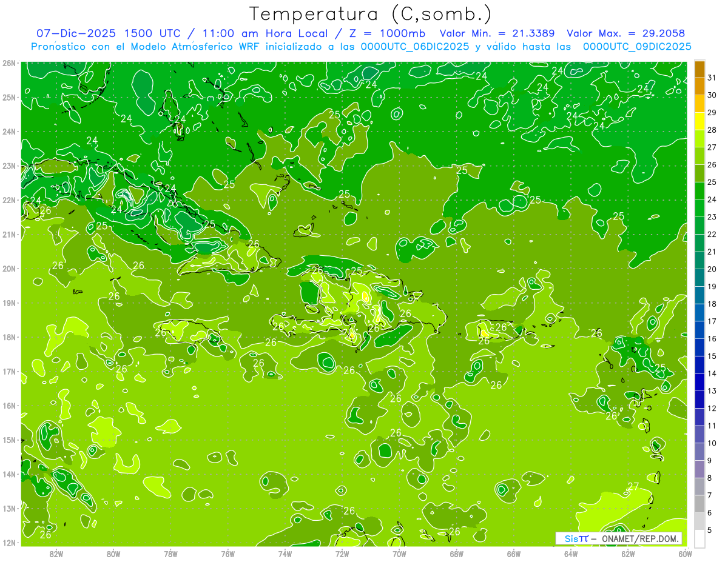This screenshot has height=562, width=728.
Task: Click the orange legend swatch between 30 and 31
Action: (699, 87)
